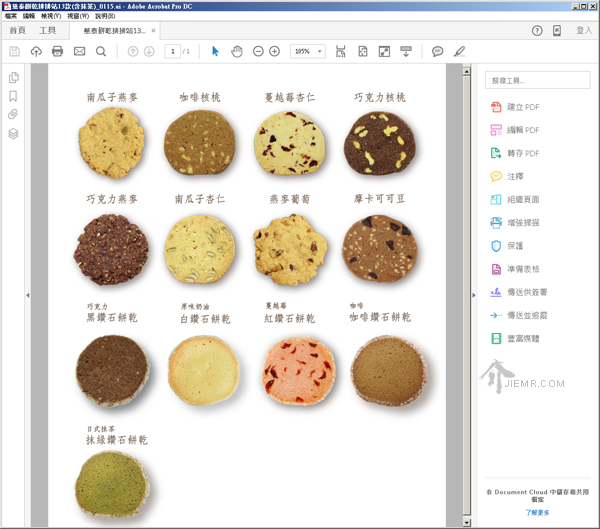Screen dimensions: 600x529
Task: Collapse the left navigation pane arrow
Action: point(28,295)
